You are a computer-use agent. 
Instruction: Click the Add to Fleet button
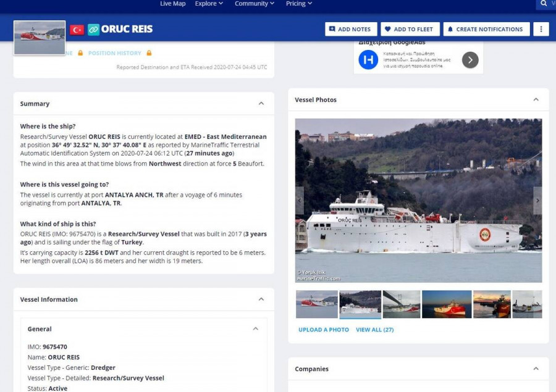[410, 29]
